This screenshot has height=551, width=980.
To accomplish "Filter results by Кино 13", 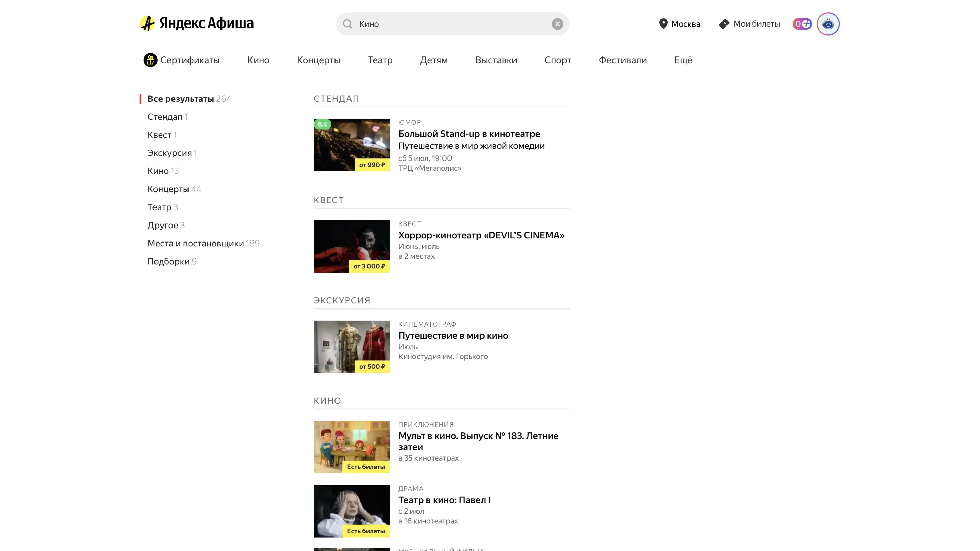I will click(163, 171).
